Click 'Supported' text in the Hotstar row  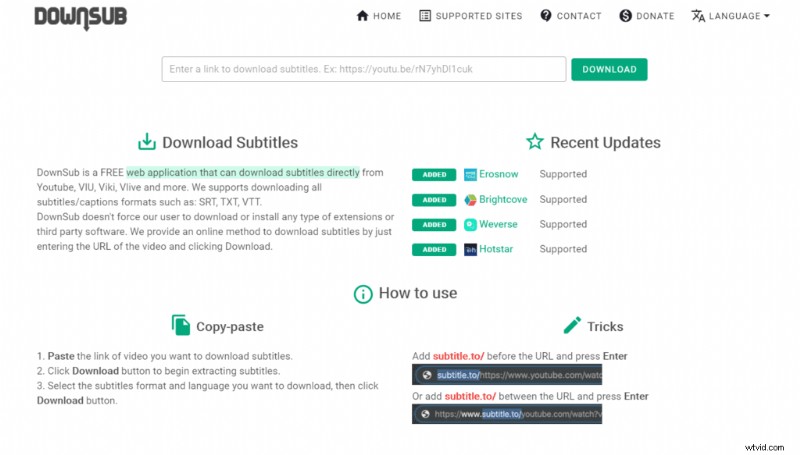[563, 249]
